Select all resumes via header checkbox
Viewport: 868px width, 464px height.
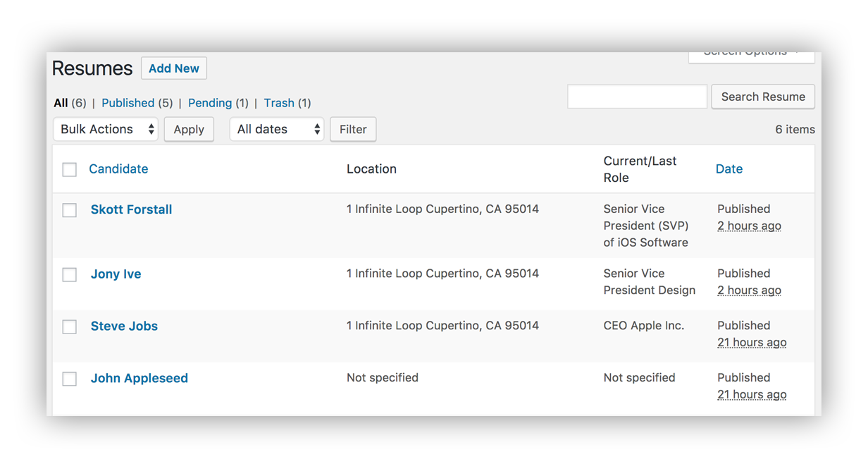coord(69,169)
